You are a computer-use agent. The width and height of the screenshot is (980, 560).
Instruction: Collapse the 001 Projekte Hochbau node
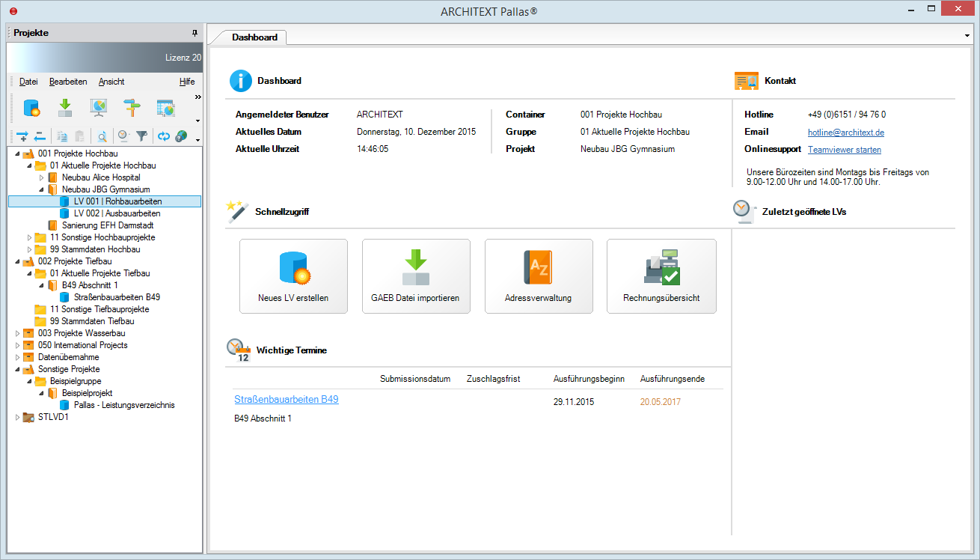tap(17, 153)
